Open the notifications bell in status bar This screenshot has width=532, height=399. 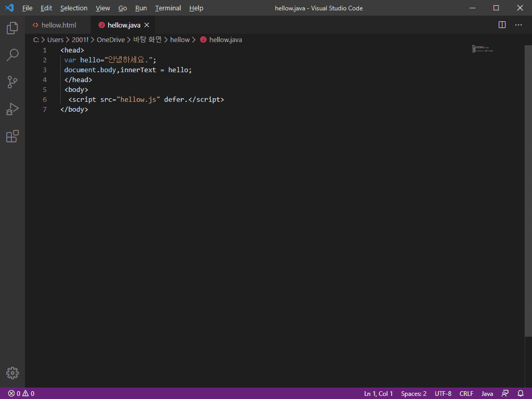point(521,393)
